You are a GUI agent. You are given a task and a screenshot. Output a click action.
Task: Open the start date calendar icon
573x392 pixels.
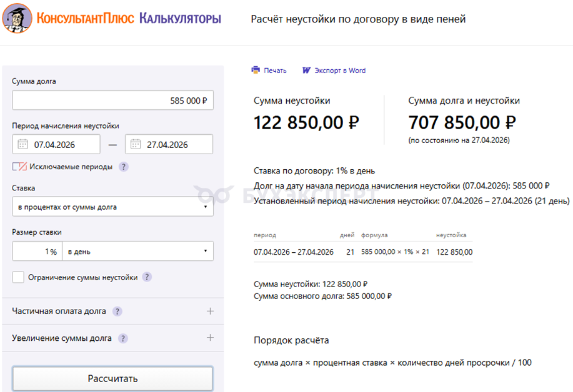(23, 144)
